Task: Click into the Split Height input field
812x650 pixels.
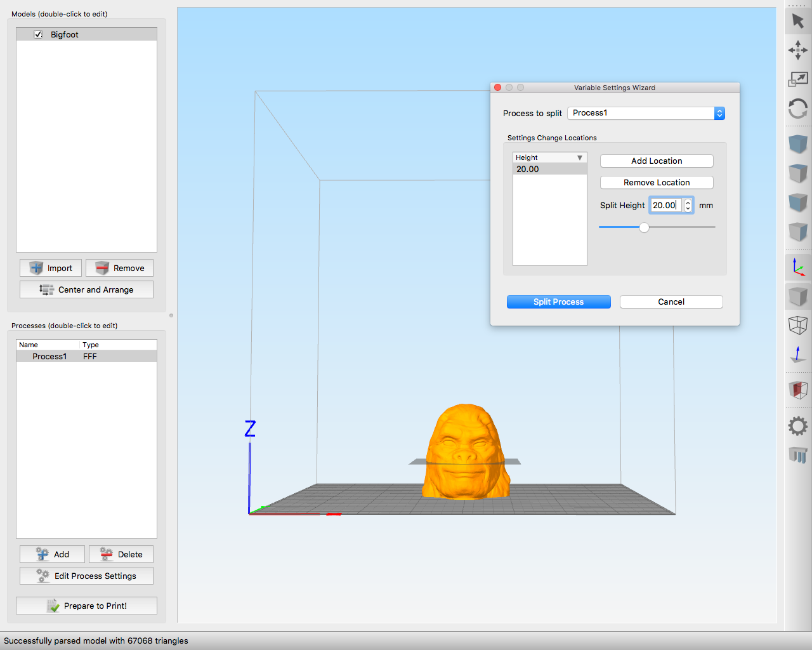Action: (x=665, y=205)
